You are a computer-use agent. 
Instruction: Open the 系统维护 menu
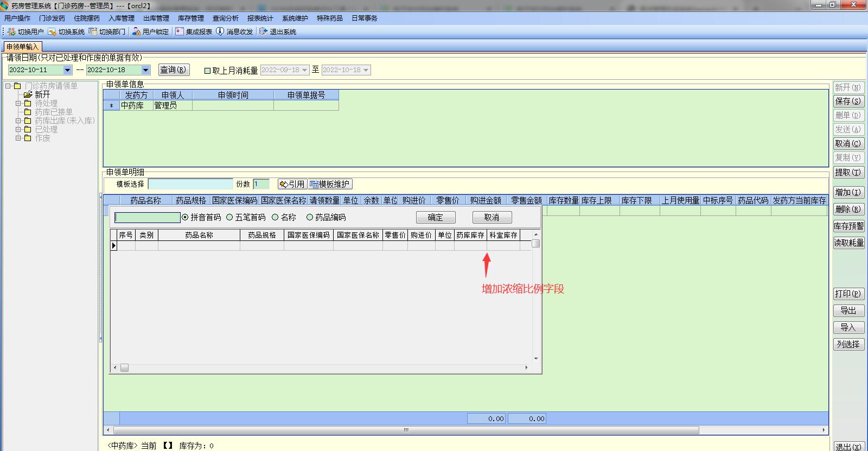(295, 18)
